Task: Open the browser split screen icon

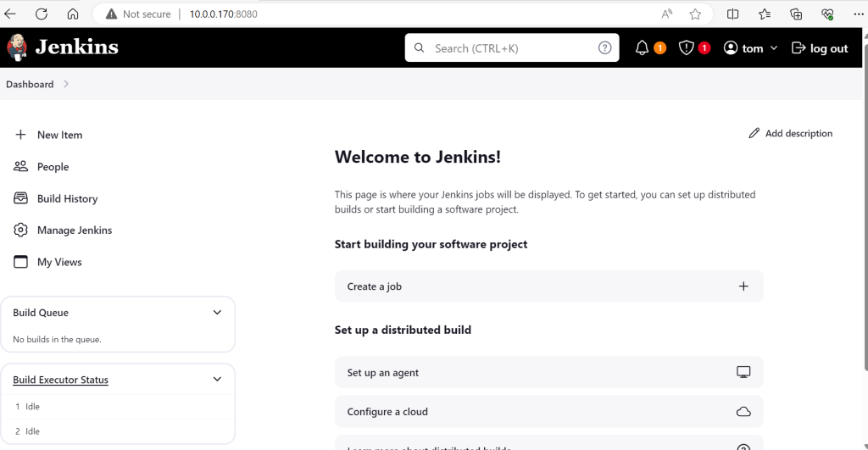Action: pos(733,14)
